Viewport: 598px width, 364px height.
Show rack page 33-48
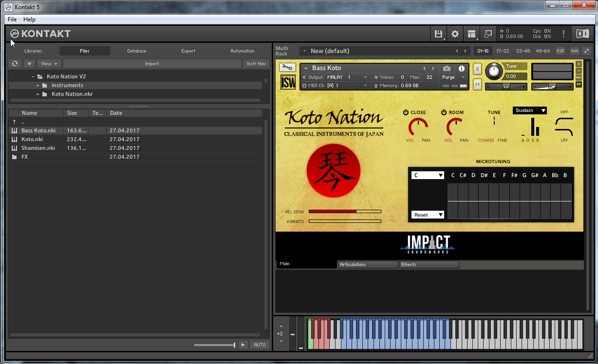[x=523, y=51]
